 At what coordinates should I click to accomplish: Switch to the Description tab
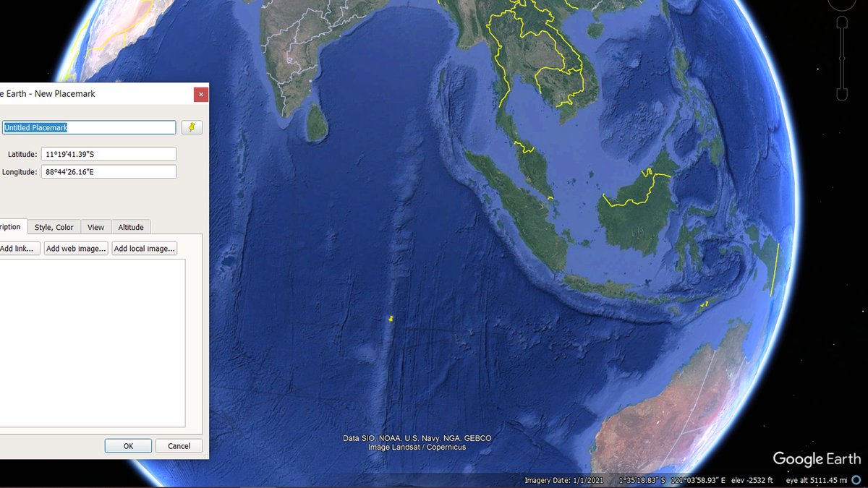[13, 227]
